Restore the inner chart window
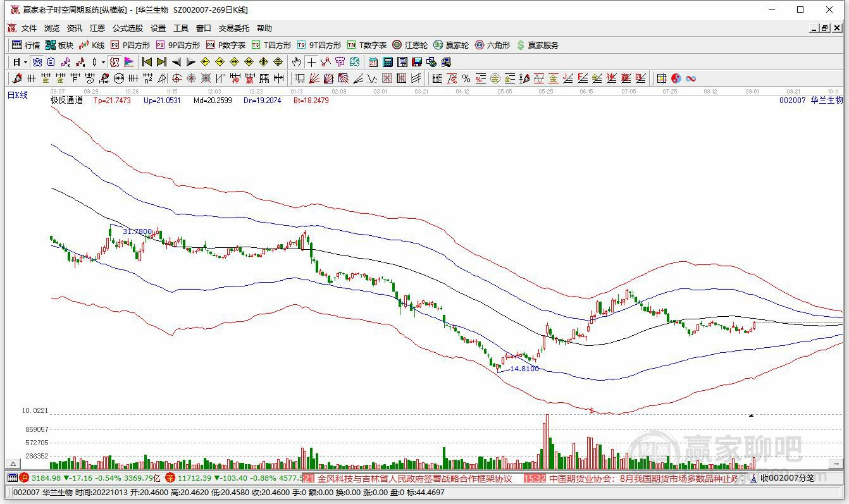Image resolution: width=849 pixels, height=504 pixels. point(825,28)
